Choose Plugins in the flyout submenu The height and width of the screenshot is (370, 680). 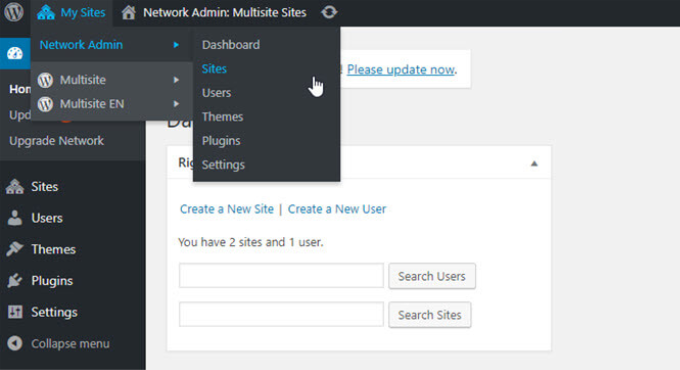coord(221,141)
